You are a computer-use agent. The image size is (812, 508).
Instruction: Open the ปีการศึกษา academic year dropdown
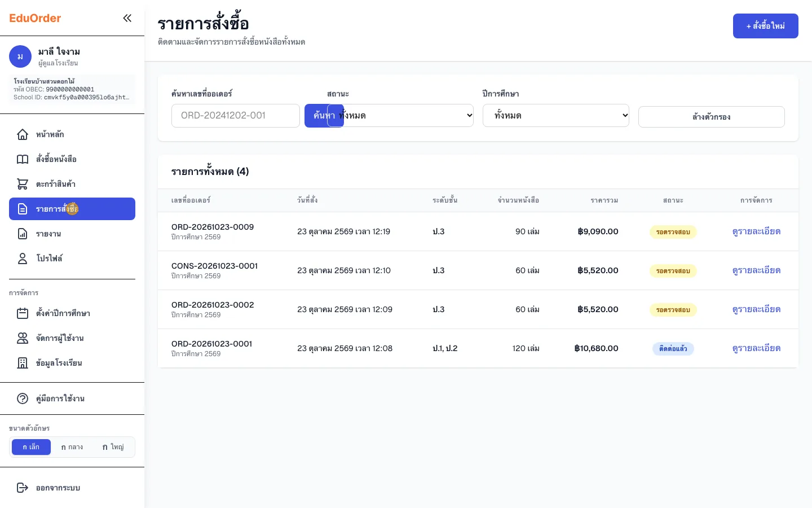(x=556, y=115)
